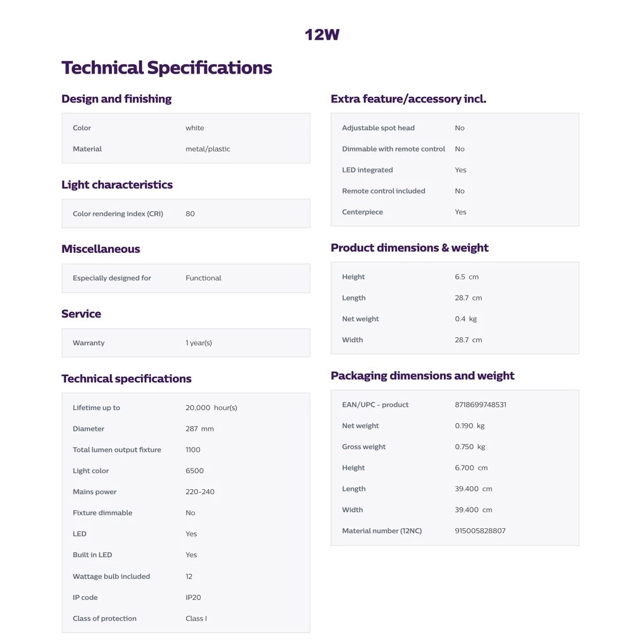Click the Product dimensions & weight heading

point(409,248)
